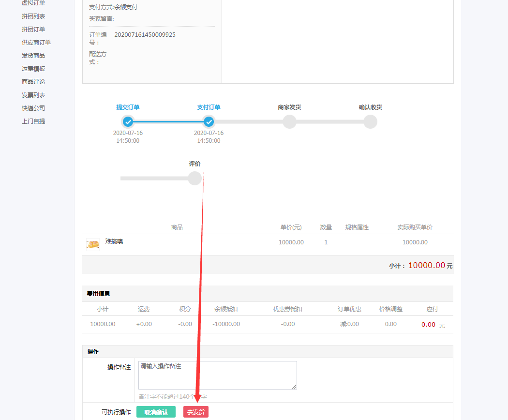The image size is (508, 420).
Task: Open the 发货商品 sidebar entry
Action: (x=33, y=56)
